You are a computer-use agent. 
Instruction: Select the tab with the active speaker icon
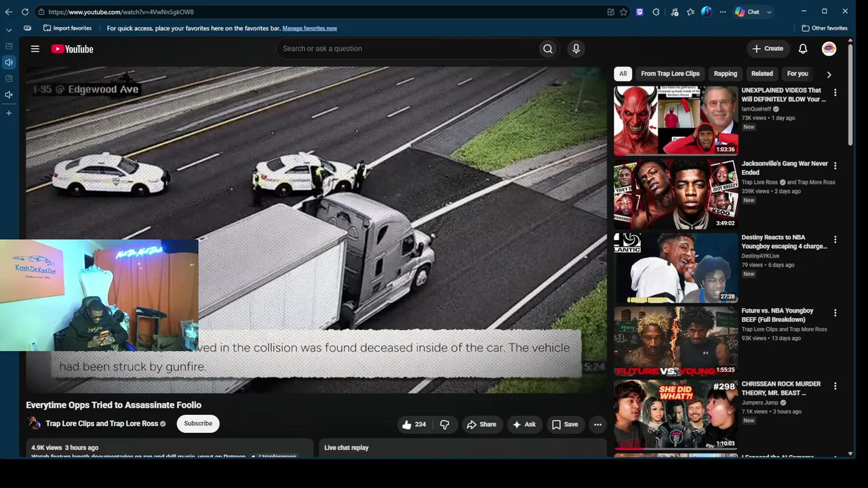pyautogui.click(x=9, y=62)
